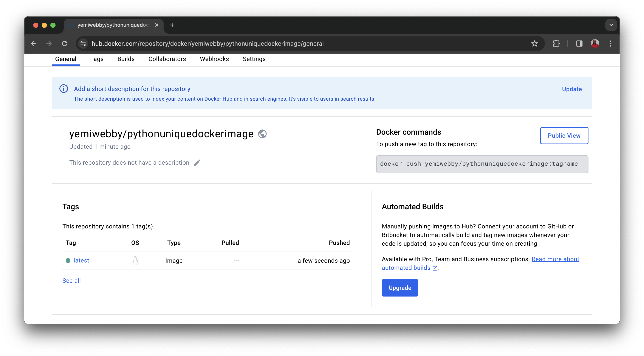Reload the Docker Hub page
644x356 pixels.
click(x=65, y=44)
